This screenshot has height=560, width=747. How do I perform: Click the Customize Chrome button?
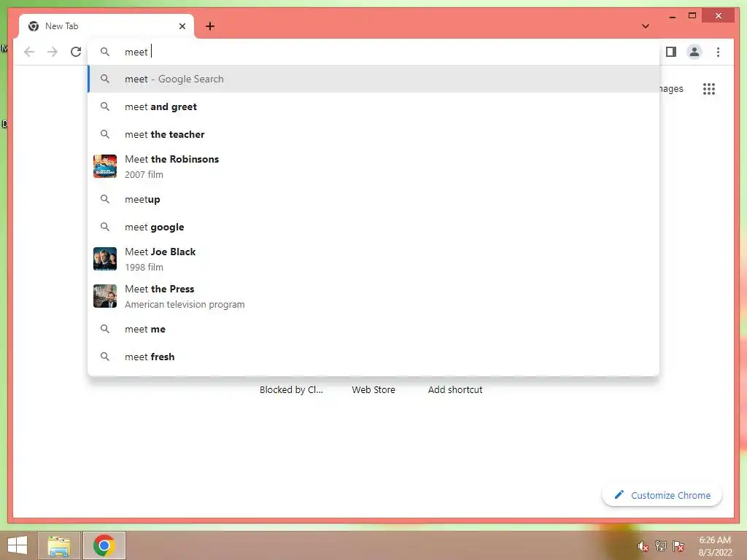tap(662, 495)
